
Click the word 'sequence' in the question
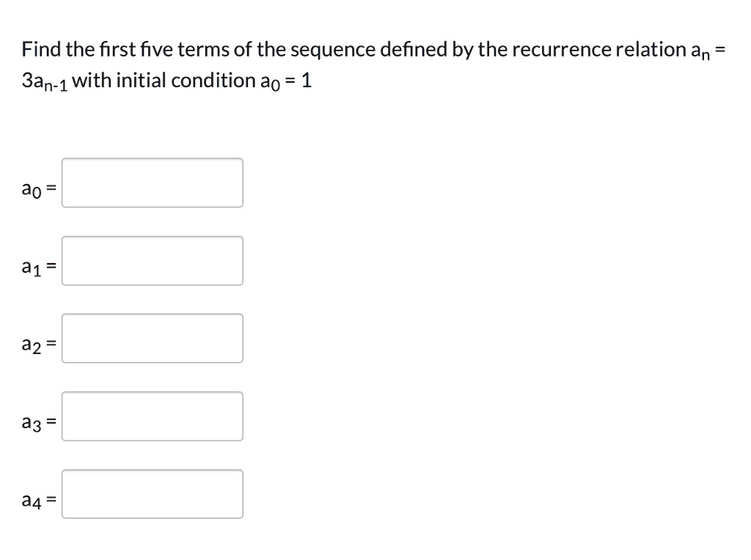(x=333, y=51)
